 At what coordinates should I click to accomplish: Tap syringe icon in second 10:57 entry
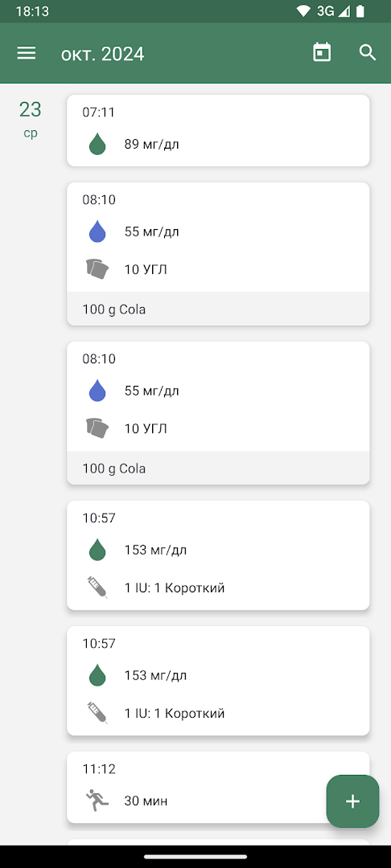tap(97, 712)
